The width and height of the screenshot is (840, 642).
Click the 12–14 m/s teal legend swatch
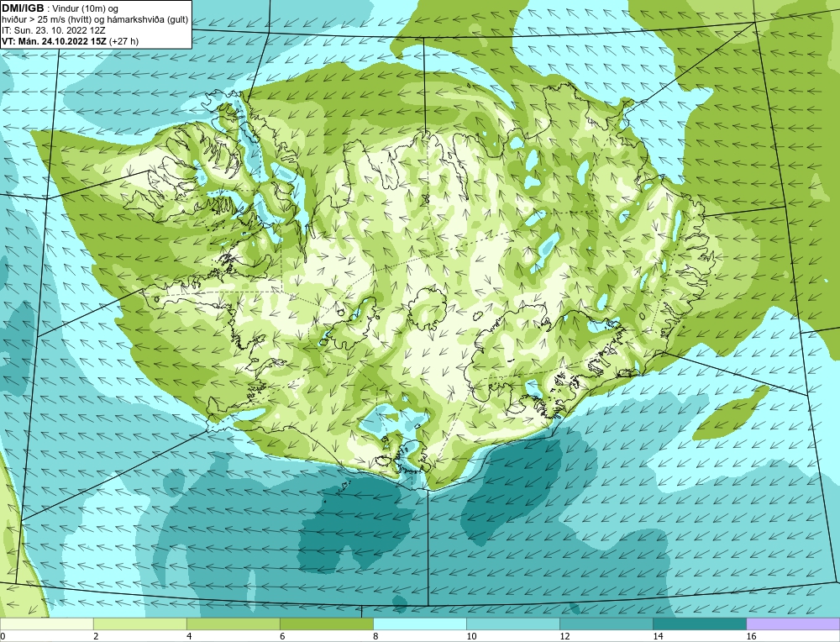[606, 624]
